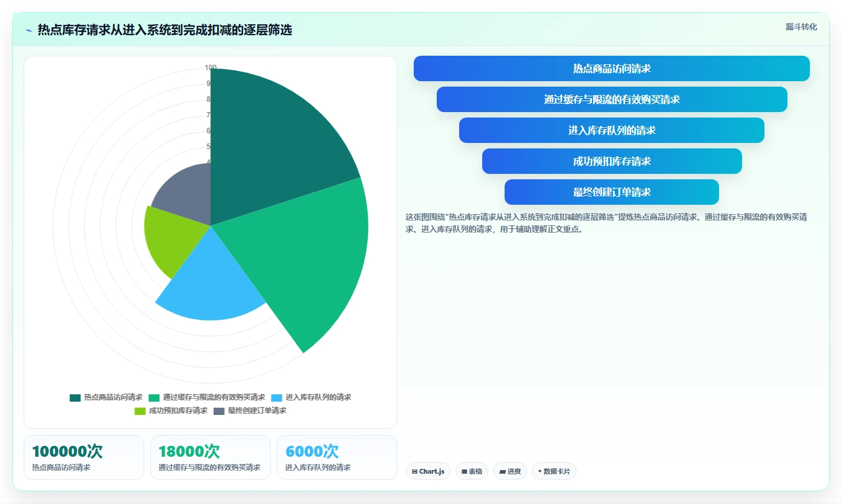Click the legend label 成功预扣库存请求
Image resolution: width=842 pixels, height=504 pixels.
[178, 411]
